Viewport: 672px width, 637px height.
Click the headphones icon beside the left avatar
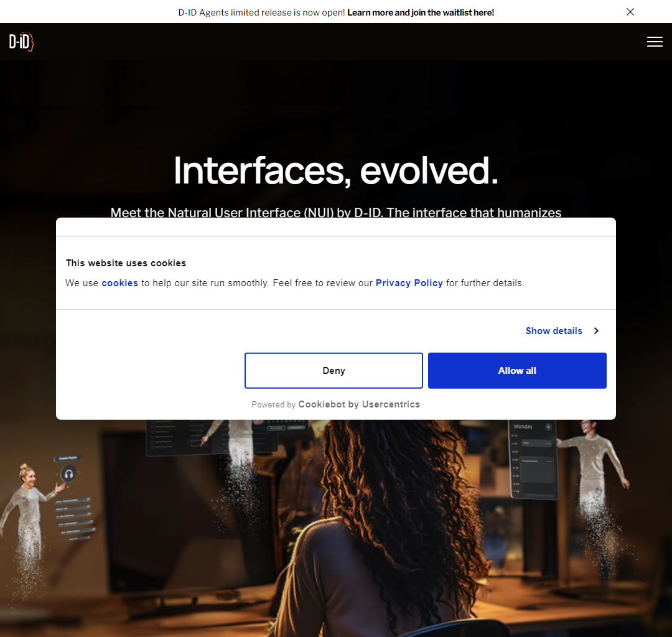(68, 474)
